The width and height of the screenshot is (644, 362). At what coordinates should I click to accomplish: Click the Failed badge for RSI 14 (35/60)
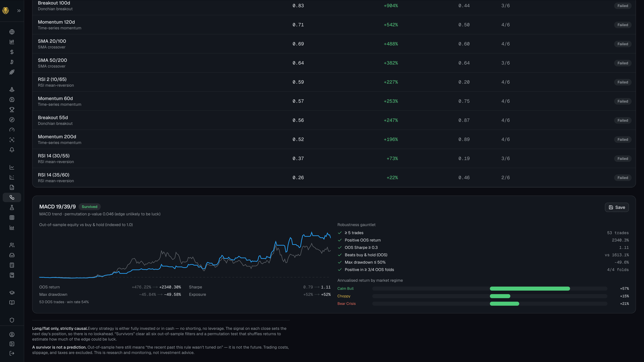click(623, 178)
